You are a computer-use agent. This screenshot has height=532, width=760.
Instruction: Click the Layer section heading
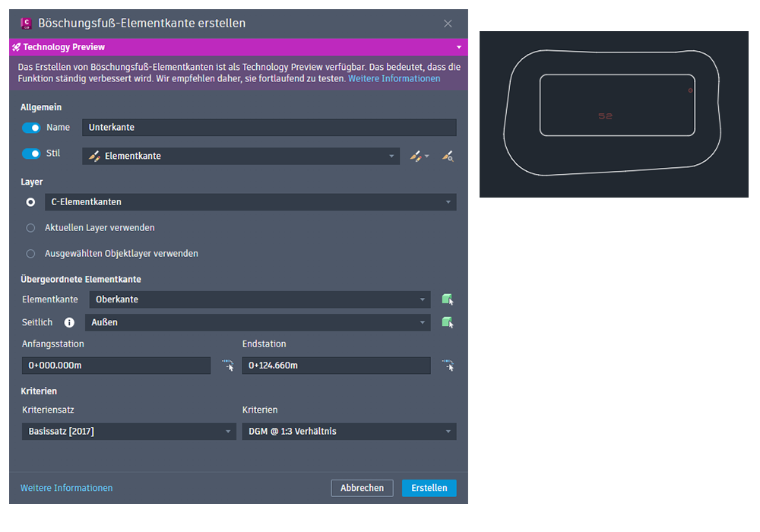(31, 182)
